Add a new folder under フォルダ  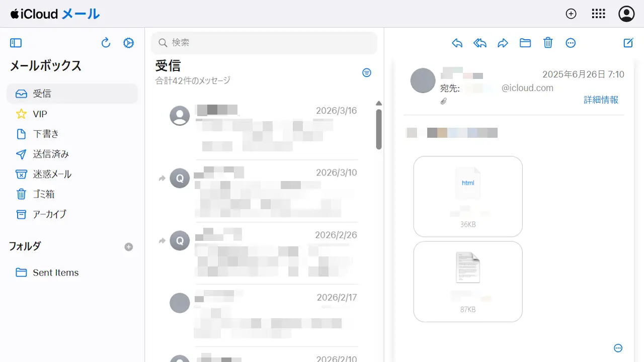[129, 247]
